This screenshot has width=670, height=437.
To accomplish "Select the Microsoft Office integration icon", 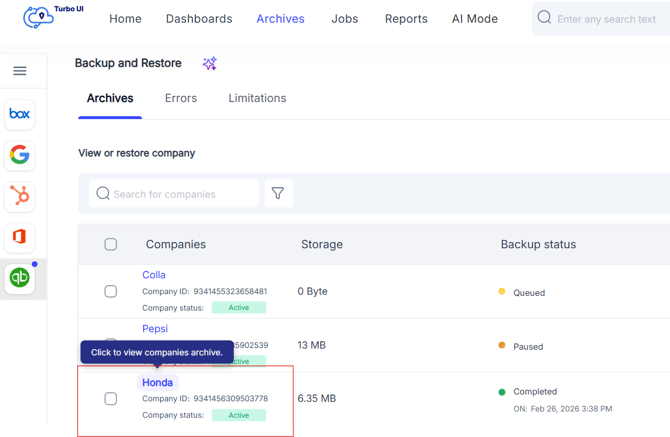I will [x=20, y=237].
